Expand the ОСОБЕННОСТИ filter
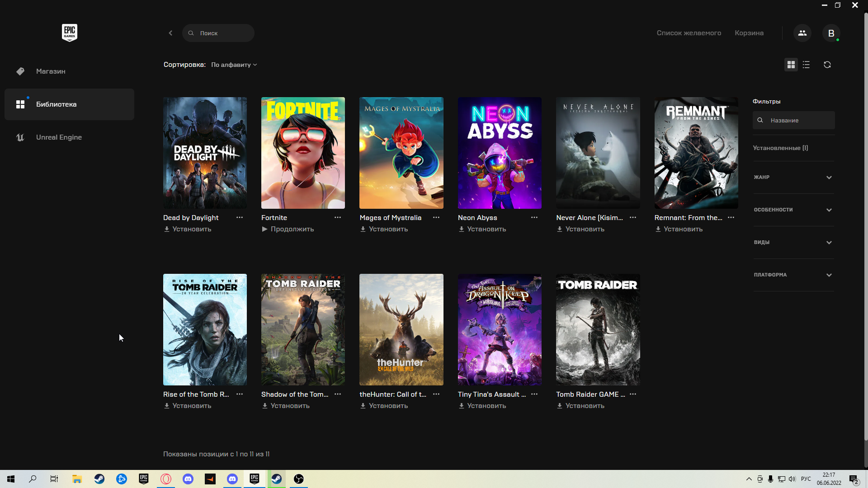 (x=793, y=210)
